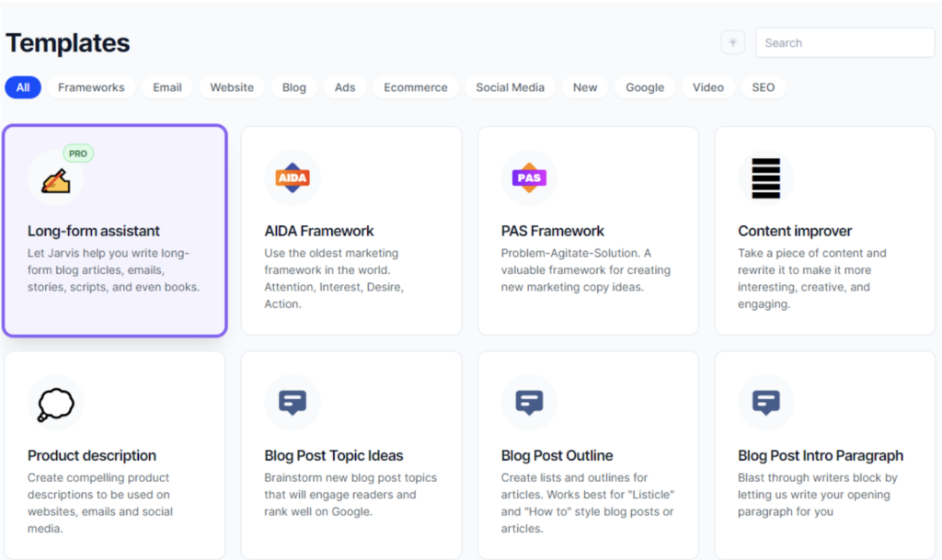The image size is (942, 560).
Task: Click the PAS Framework template icon
Action: (x=529, y=177)
